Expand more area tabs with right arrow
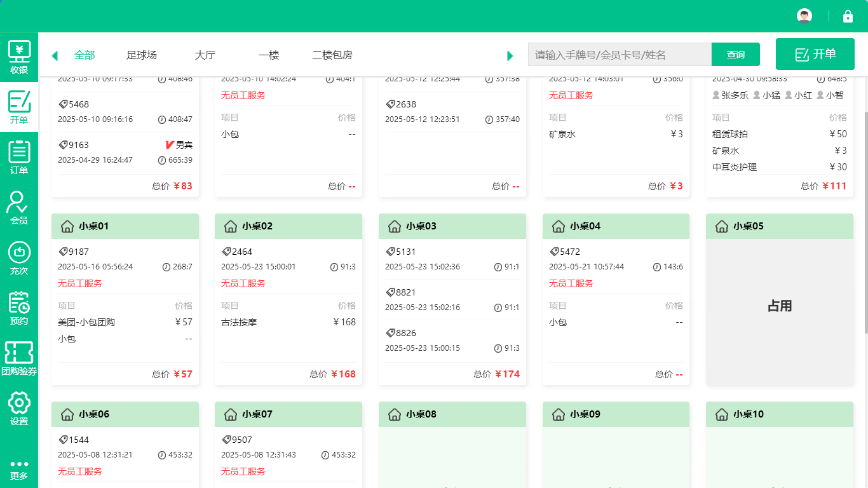Image resolution: width=868 pixels, height=488 pixels. pos(510,55)
